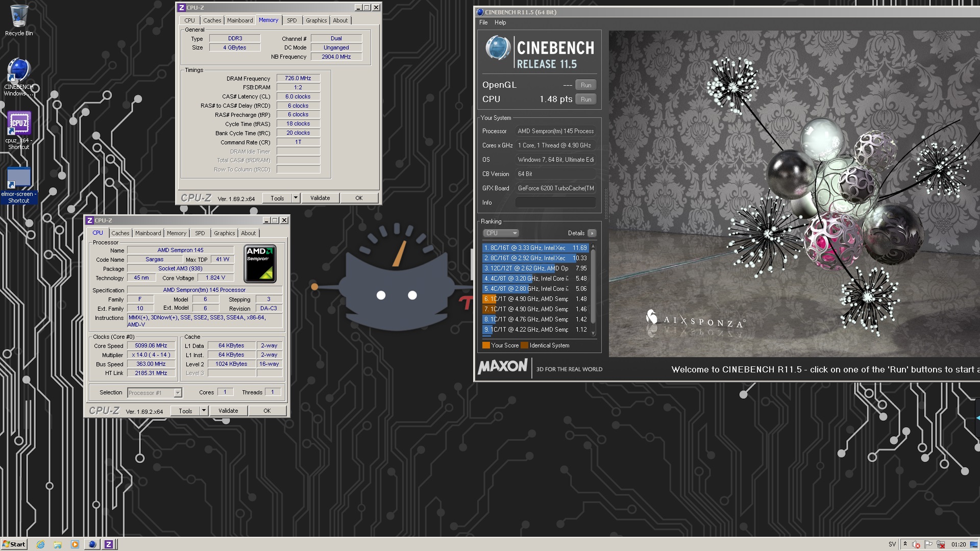
Task: Click the SV language indicator
Action: 892,544
